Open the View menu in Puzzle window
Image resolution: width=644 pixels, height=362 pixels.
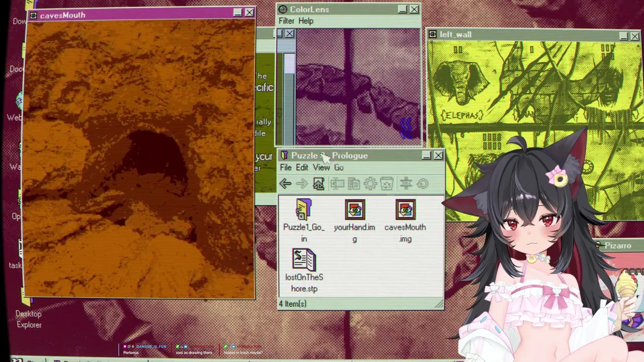[x=321, y=168]
